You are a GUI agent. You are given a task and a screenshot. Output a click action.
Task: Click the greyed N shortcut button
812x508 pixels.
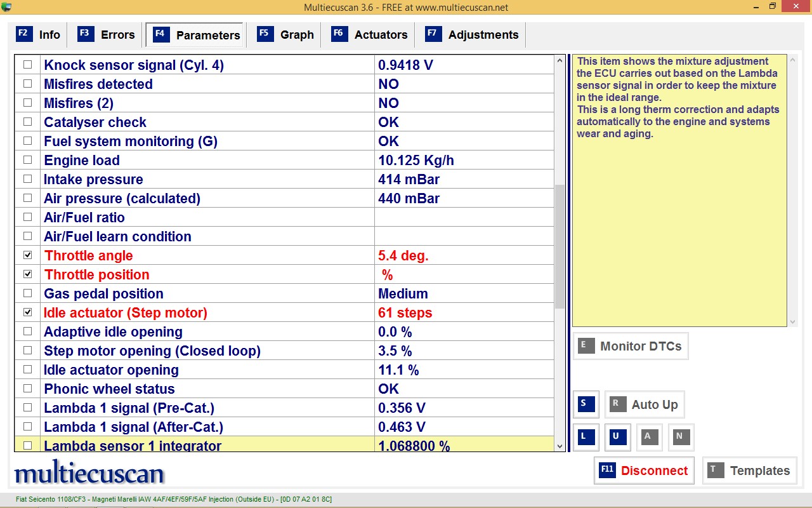(x=681, y=437)
